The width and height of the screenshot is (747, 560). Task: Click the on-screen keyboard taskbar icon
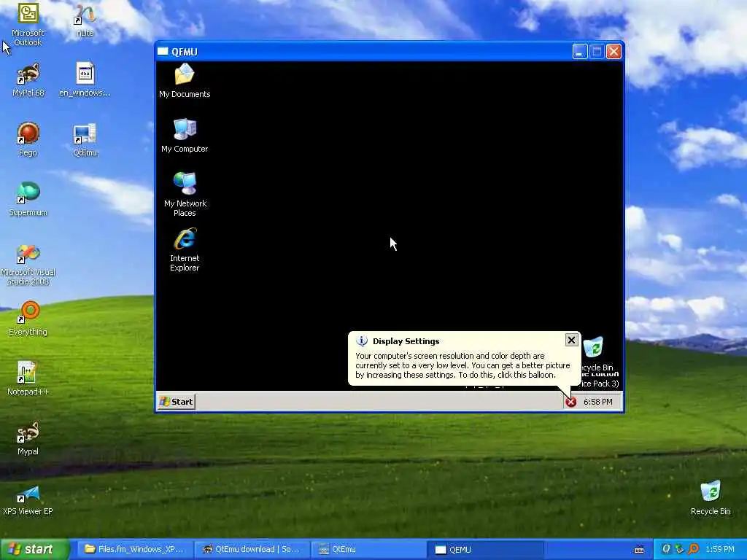[639, 550]
